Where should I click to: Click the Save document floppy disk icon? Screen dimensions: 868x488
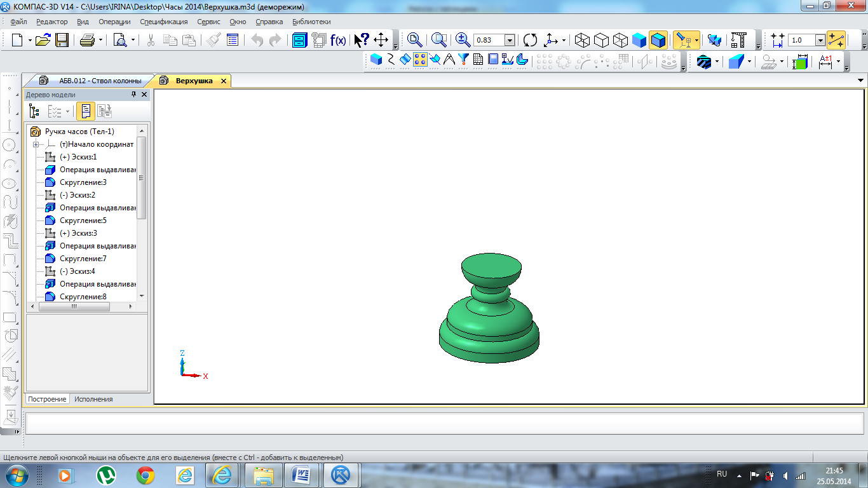coord(62,40)
